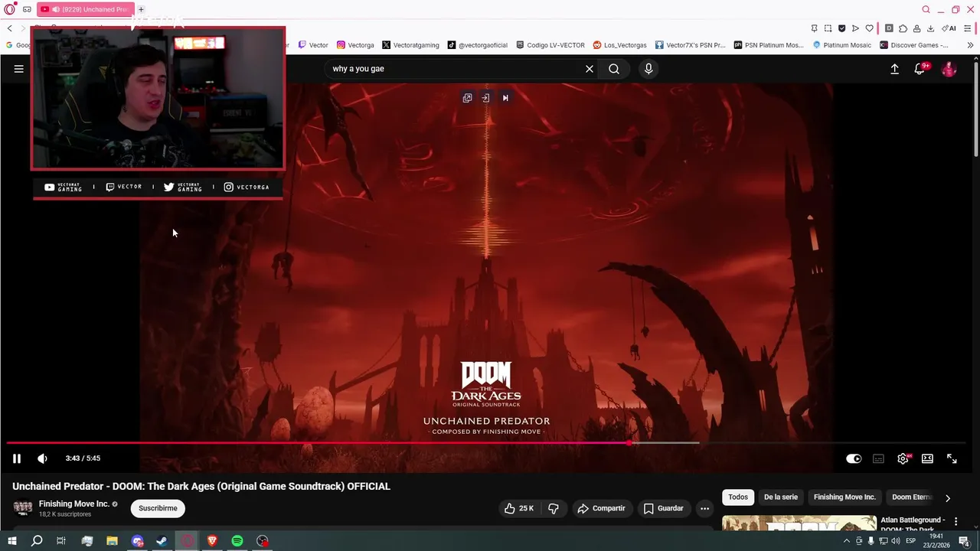Toggle subtitles captions button
The width and height of the screenshot is (980, 551).
point(878,458)
